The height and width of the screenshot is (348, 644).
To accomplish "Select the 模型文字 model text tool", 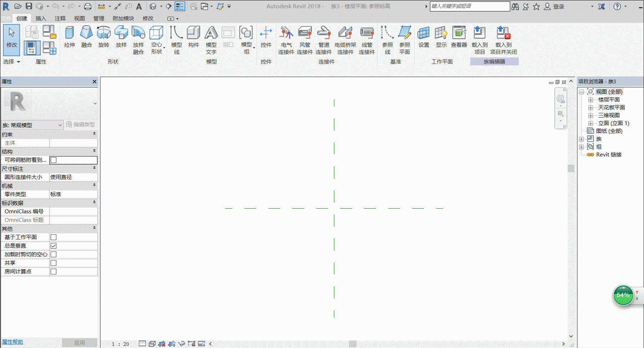I will pyautogui.click(x=211, y=40).
